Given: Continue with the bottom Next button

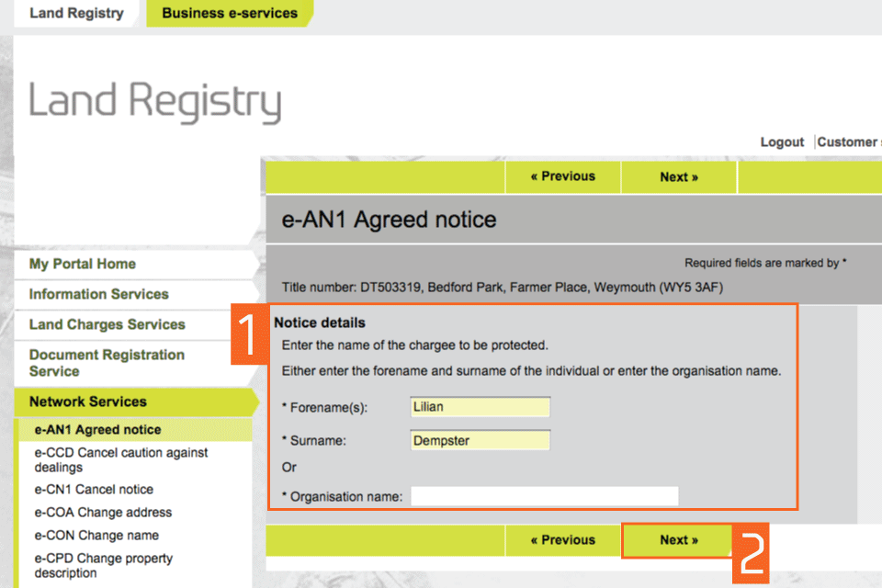Looking at the screenshot, I should click(678, 540).
